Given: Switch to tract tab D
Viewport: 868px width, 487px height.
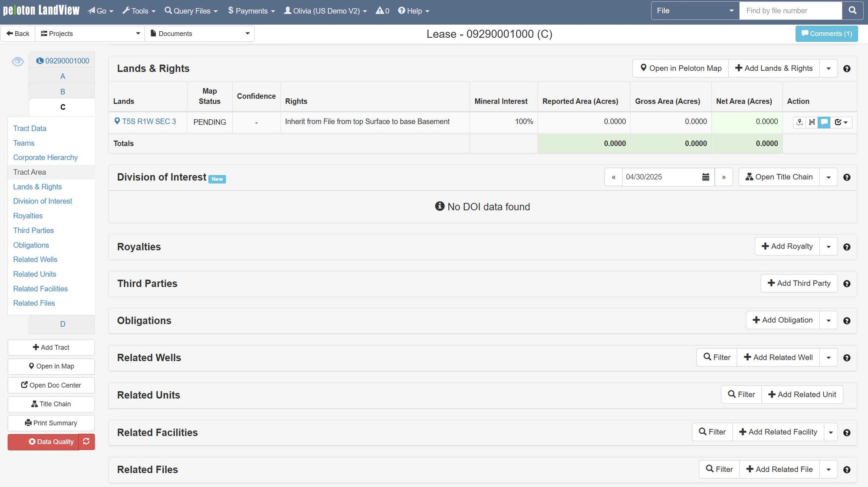Looking at the screenshot, I should (x=62, y=324).
